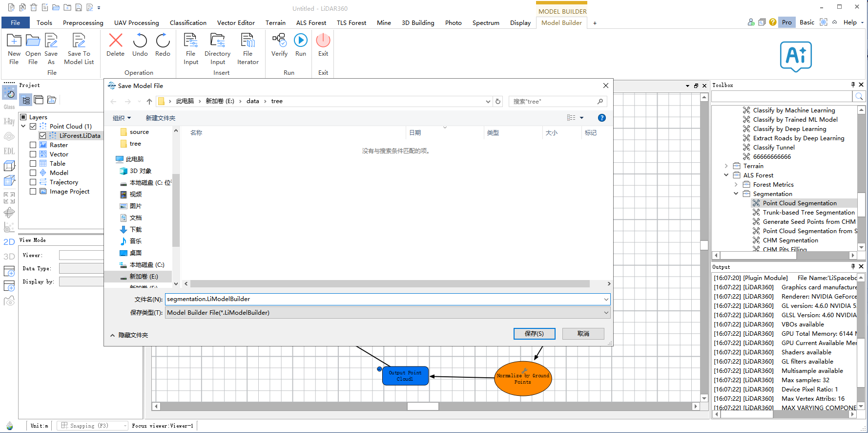
Task: Toggle the Table layer checkbox
Action: coord(33,164)
